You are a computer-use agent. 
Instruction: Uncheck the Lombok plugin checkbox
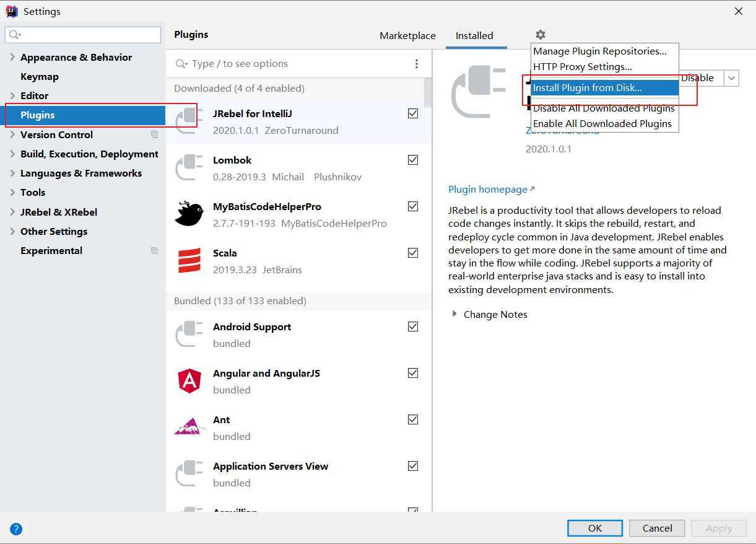tap(413, 160)
